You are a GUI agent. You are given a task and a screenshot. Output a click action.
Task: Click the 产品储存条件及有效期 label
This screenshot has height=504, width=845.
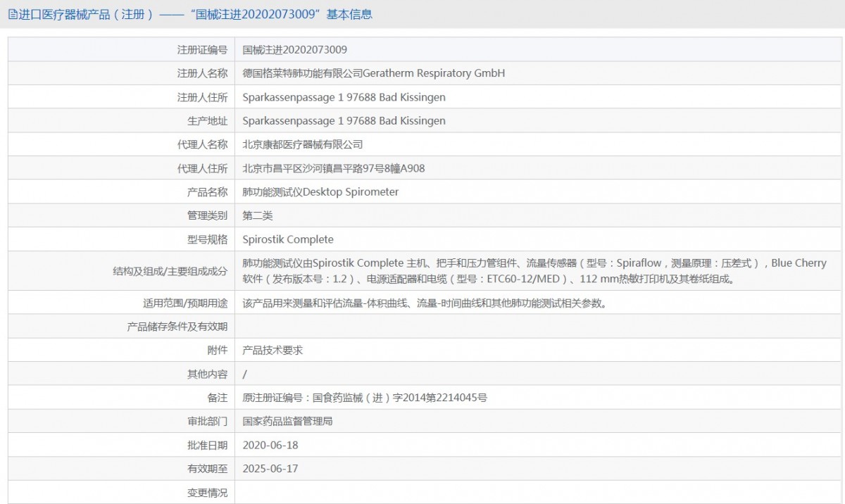177,327
